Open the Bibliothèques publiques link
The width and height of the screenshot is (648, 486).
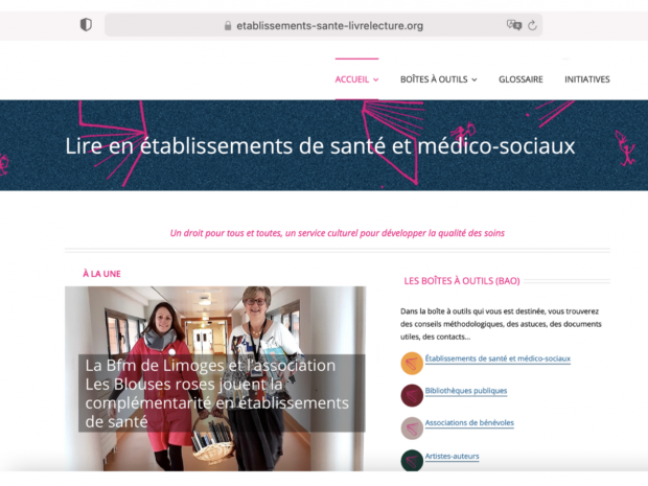(x=466, y=391)
